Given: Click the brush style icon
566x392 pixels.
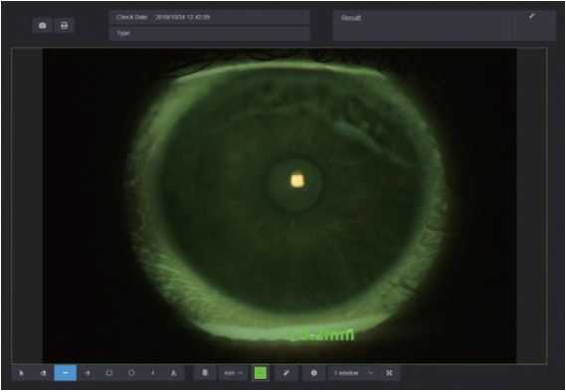Looking at the screenshot, I should pyautogui.click(x=286, y=373).
